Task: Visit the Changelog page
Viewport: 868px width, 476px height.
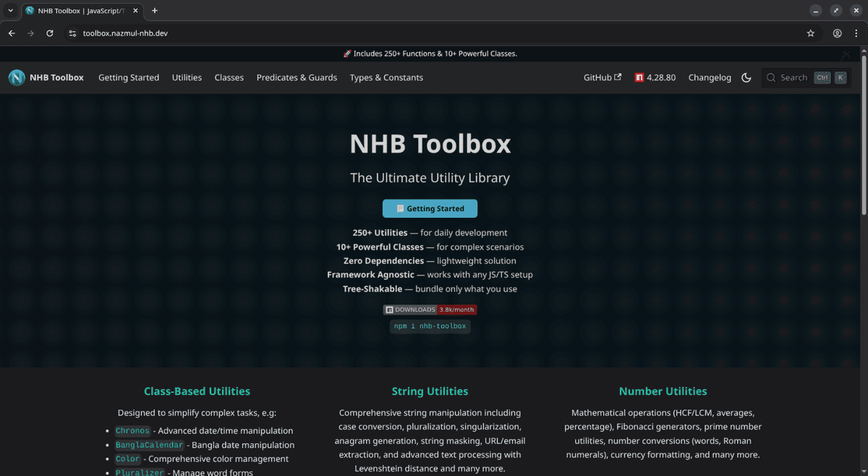Action: (710, 77)
